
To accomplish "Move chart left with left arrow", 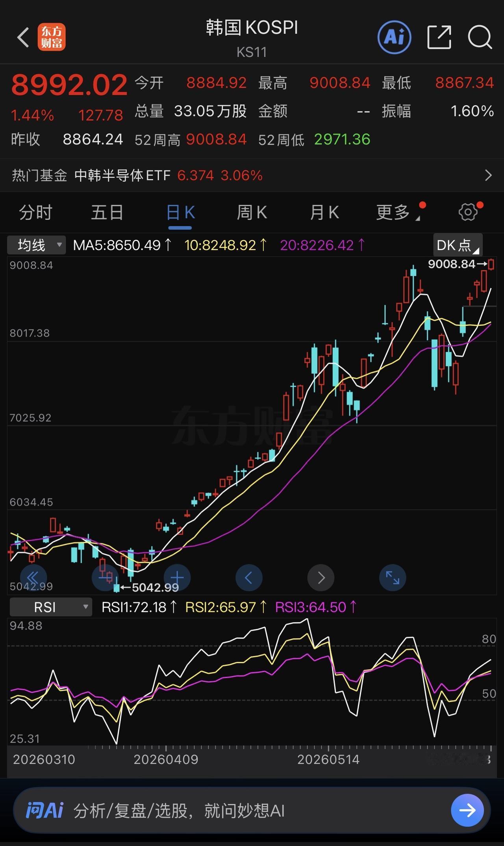I will pos(249,577).
